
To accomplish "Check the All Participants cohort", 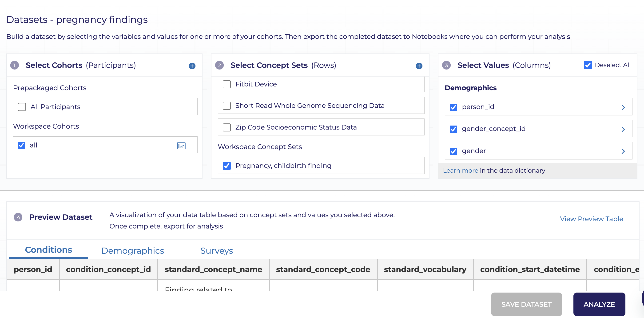I will (x=22, y=107).
